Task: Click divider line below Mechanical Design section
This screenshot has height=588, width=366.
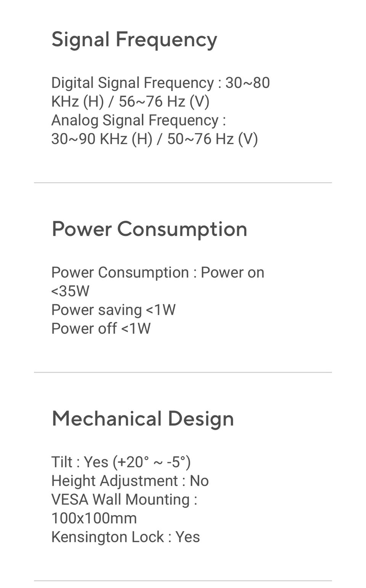Action: (x=183, y=581)
